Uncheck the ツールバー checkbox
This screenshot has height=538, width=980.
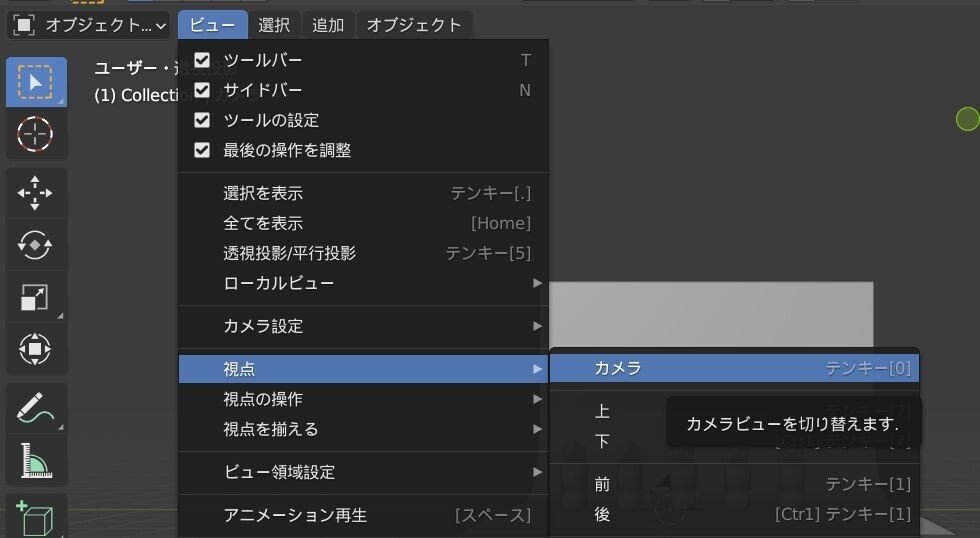[x=202, y=60]
